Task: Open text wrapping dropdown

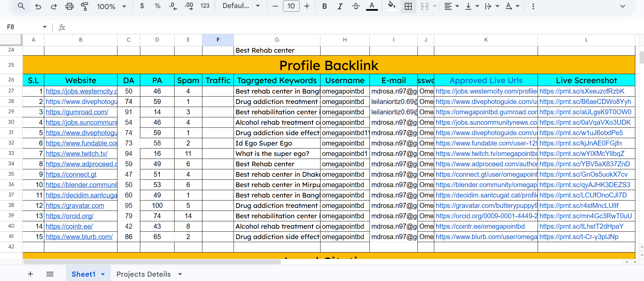Action: point(492,6)
